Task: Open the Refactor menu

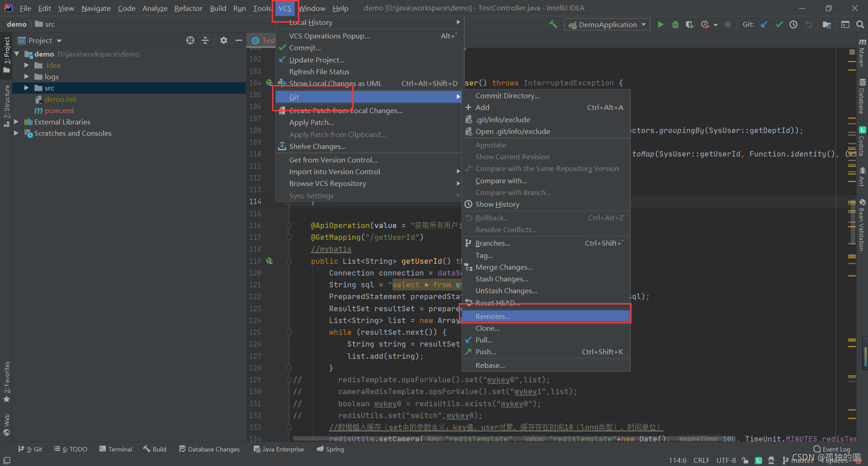Action: tap(188, 8)
